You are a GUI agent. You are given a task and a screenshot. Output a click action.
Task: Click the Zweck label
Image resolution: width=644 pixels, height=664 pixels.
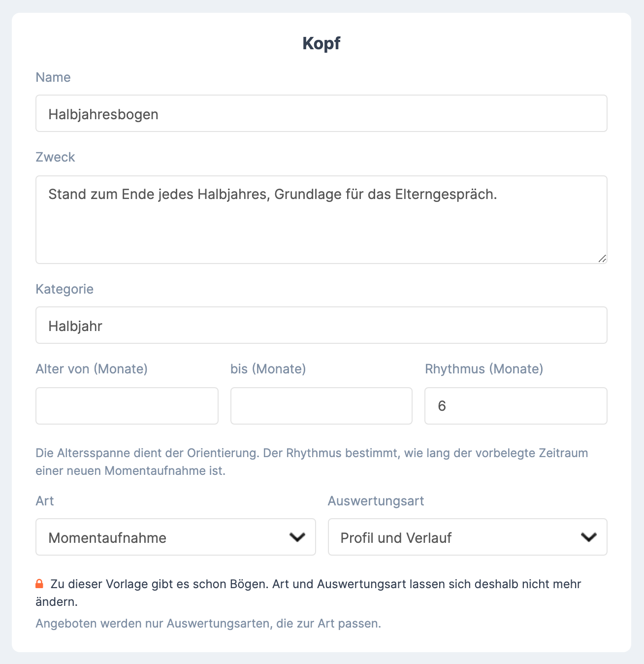pyautogui.click(x=55, y=157)
